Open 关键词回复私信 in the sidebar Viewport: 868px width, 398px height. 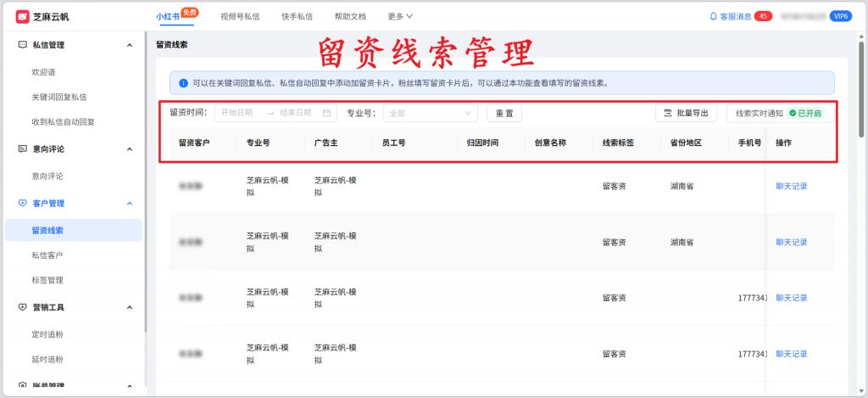tap(59, 97)
